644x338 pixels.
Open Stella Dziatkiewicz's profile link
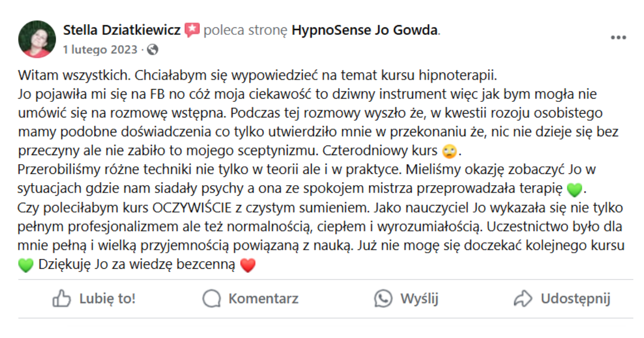[123, 31]
